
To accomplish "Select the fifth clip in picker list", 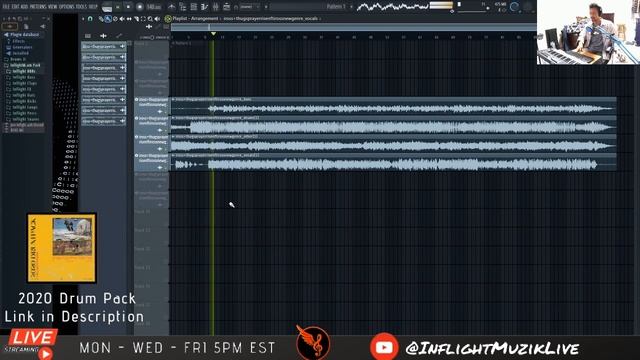I will tap(104, 89).
